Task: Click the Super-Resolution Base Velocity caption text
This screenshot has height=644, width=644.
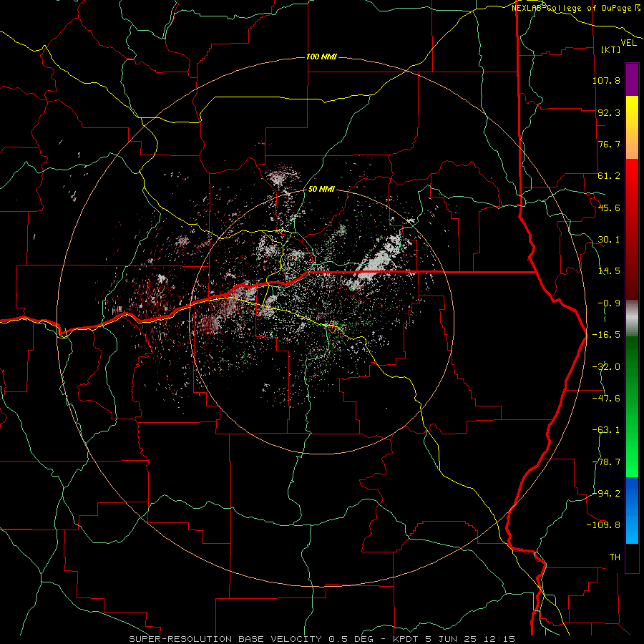Action: (322, 639)
